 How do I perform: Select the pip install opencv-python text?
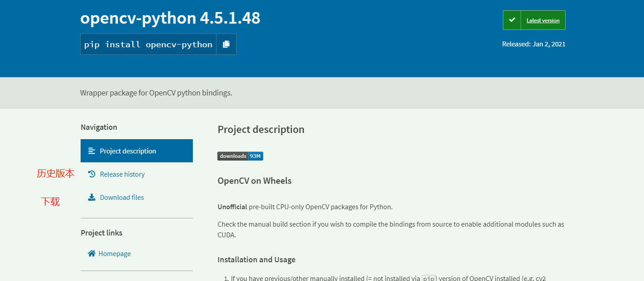point(148,44)
